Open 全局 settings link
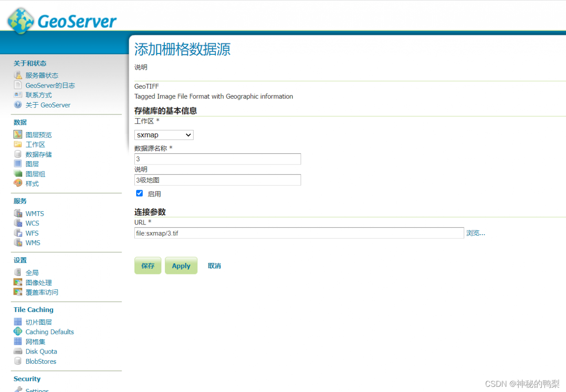Image resolution: width=566 pixels, height=392 pixels. (x=32, y=273)
